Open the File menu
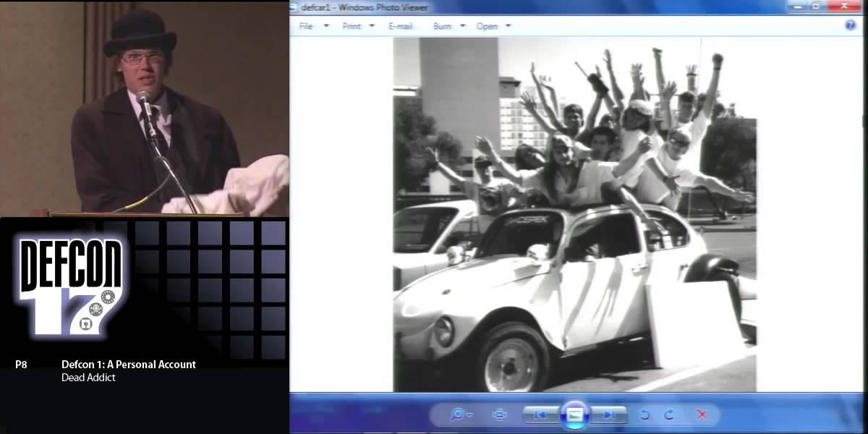The width and height of the screenshot is (868, 434). coord(307,26)
